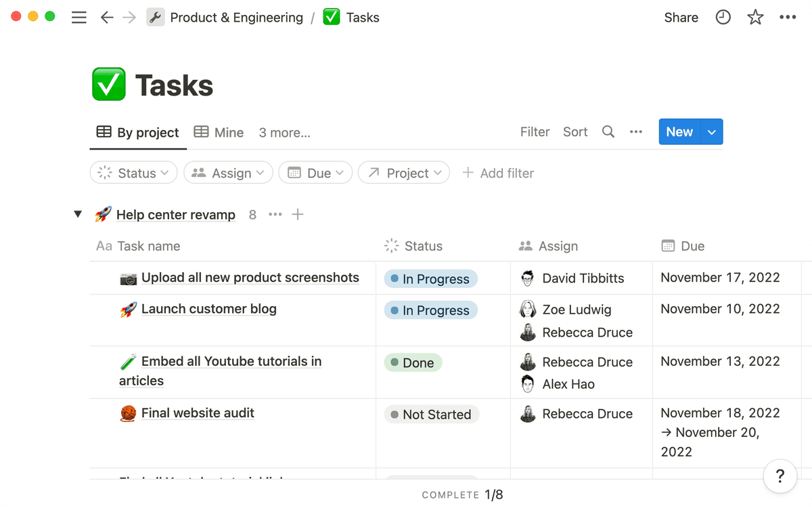
Task: Switch to the Mine view tab
Action: [x=218, y=132]
